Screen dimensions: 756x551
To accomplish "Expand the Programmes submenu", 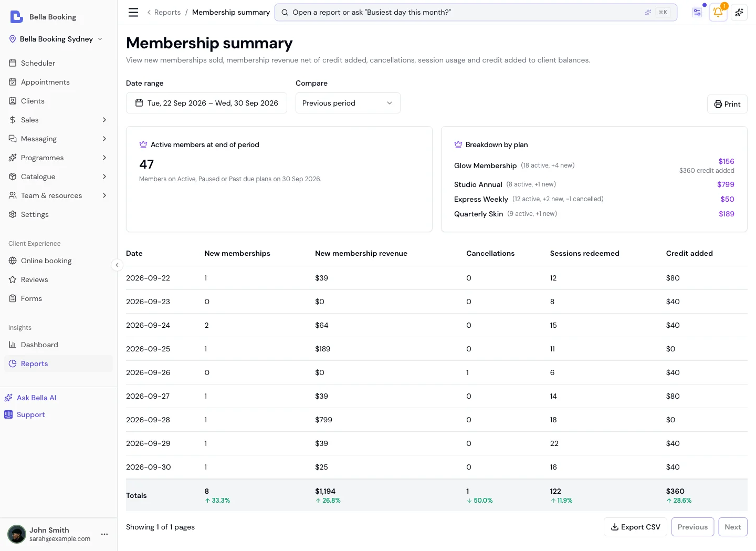I will click(x=58, y=158).
